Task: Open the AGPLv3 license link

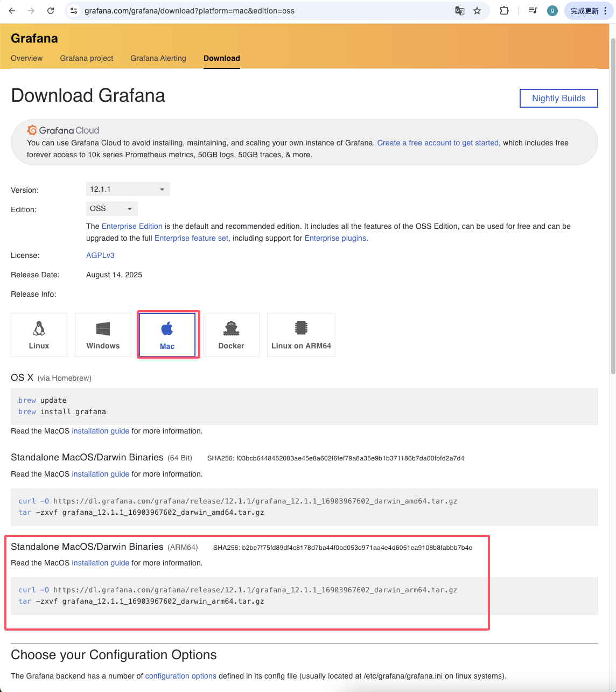Action: point(100,255)
